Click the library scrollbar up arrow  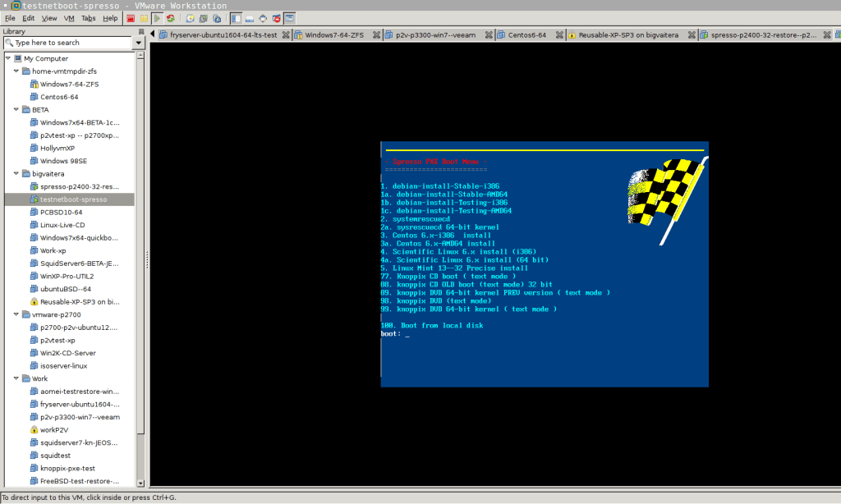(x=140, y=55)
